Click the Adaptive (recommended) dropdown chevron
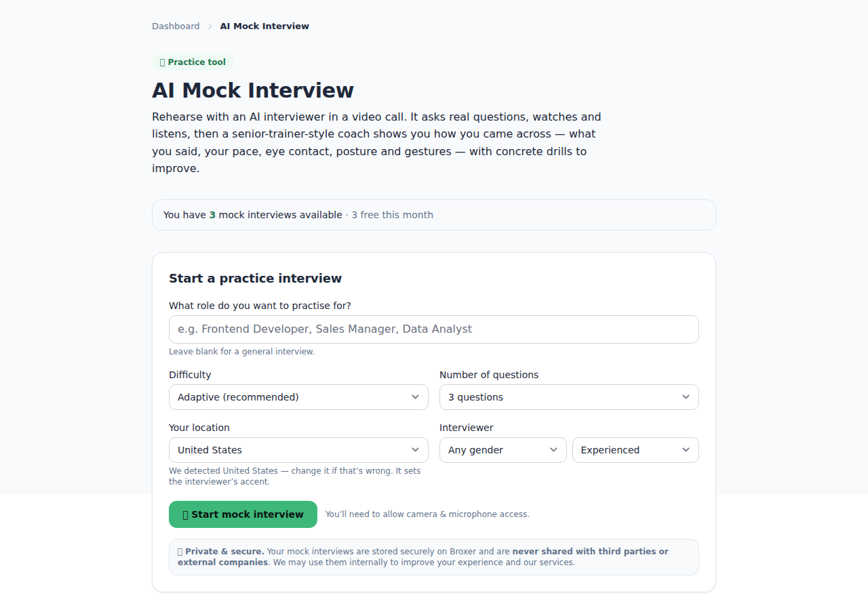The image size is (868, 614). [x=416, y=397]
